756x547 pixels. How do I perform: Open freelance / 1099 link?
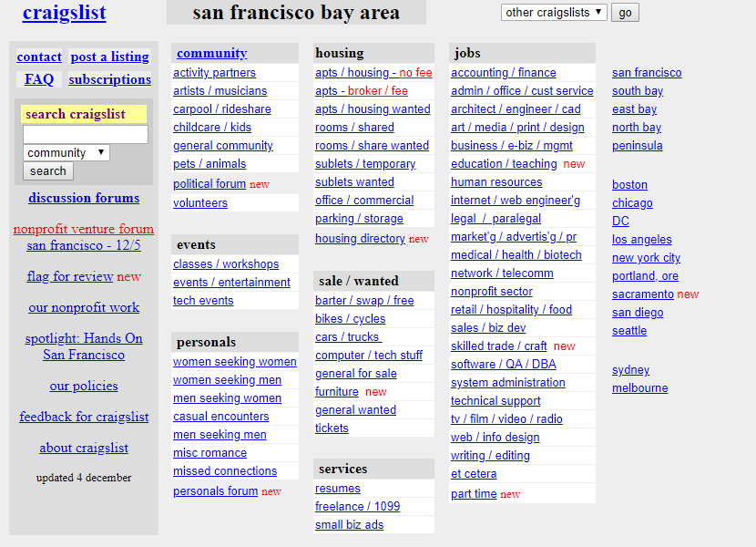(357, 507)
